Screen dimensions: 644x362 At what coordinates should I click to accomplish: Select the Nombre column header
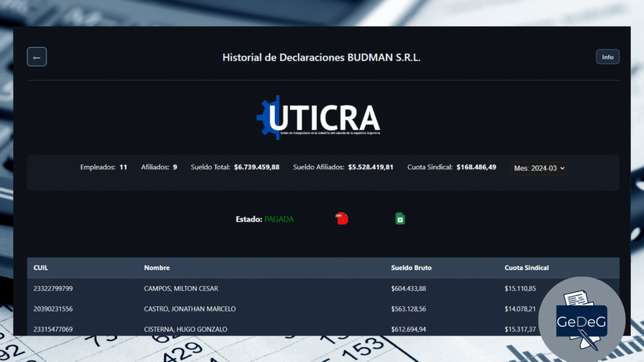click(157, 268)
